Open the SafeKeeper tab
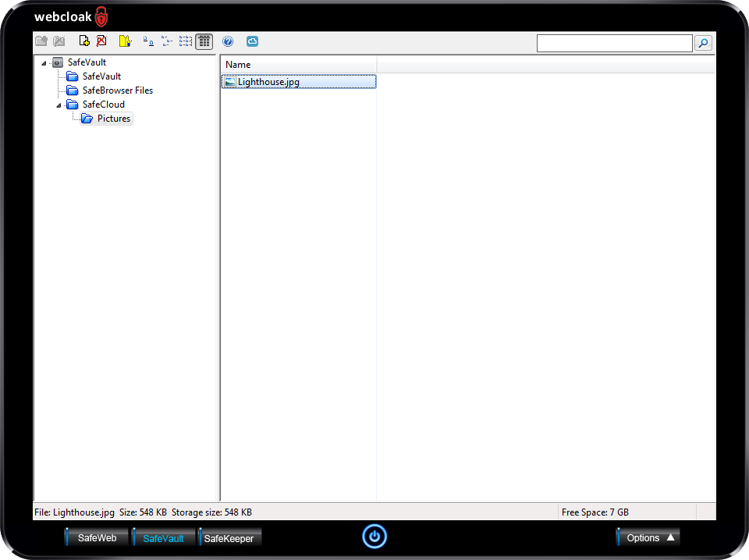This screenshot has height=560, width=749. [x=229, y=538]
